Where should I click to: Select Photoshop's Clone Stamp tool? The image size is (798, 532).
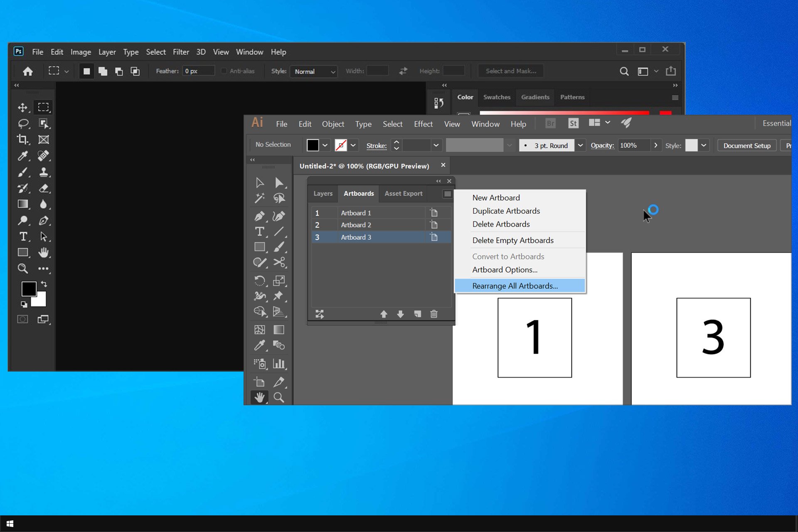coord(43,172)
